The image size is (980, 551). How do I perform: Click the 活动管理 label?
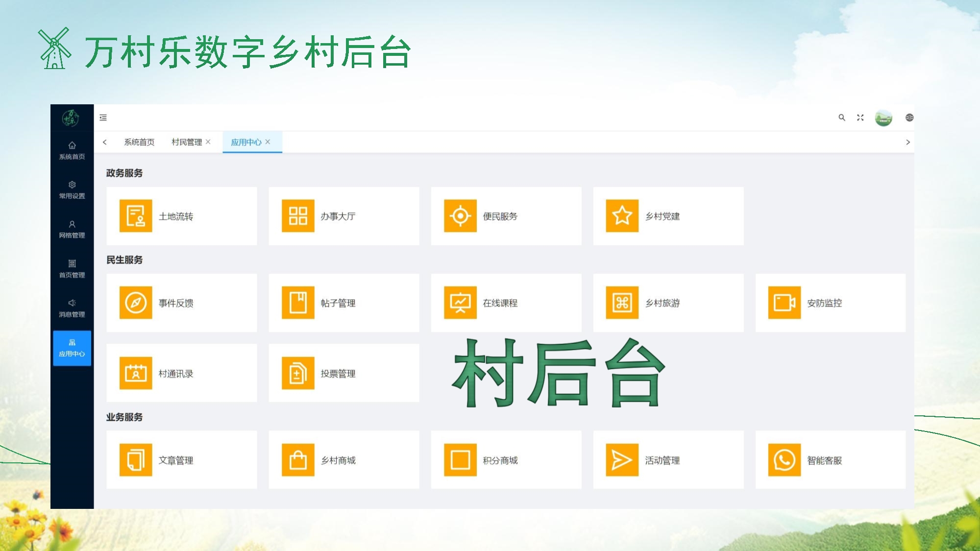coord(662,460)
